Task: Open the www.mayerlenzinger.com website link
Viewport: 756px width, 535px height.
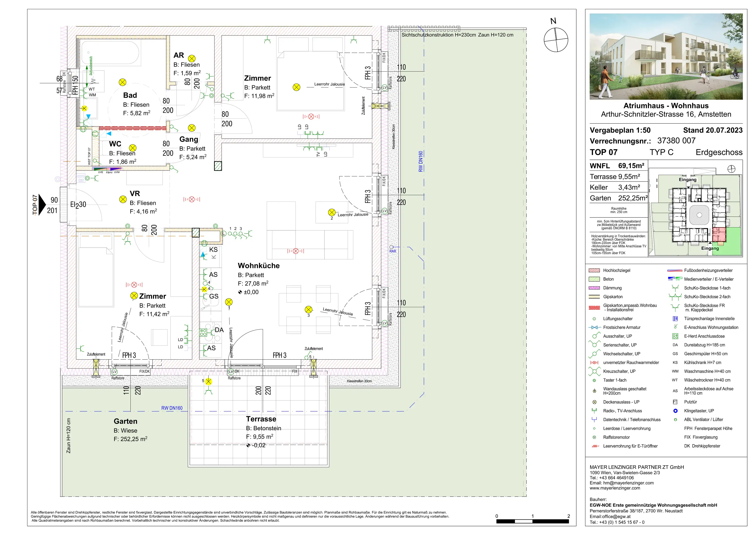Action: (615, 488)
